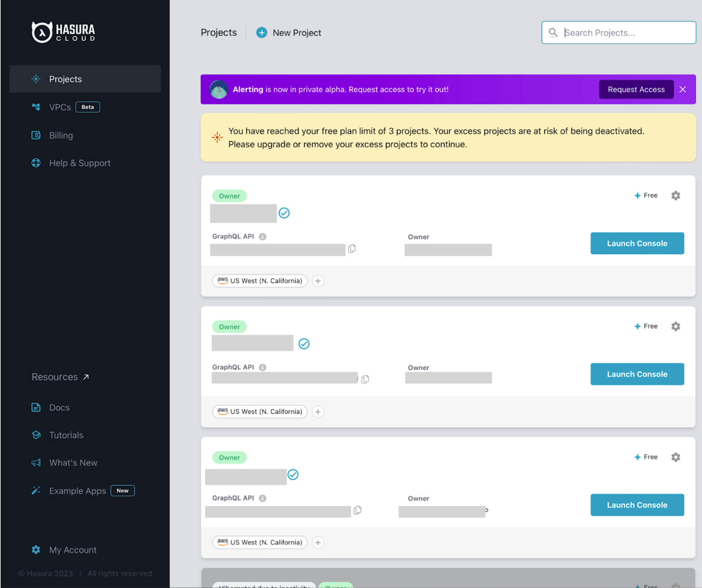The width and height of the screenshot is (702, 588).
Task: Click the verified checkmark on third project
Action: click(293, 475)
